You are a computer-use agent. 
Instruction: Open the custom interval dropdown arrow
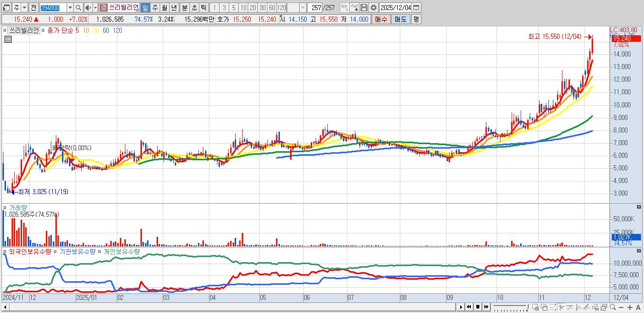tap(303, 8)
